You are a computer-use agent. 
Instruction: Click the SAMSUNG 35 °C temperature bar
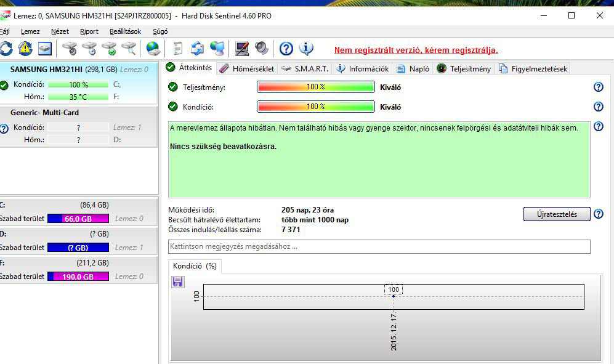pos(78,97)
